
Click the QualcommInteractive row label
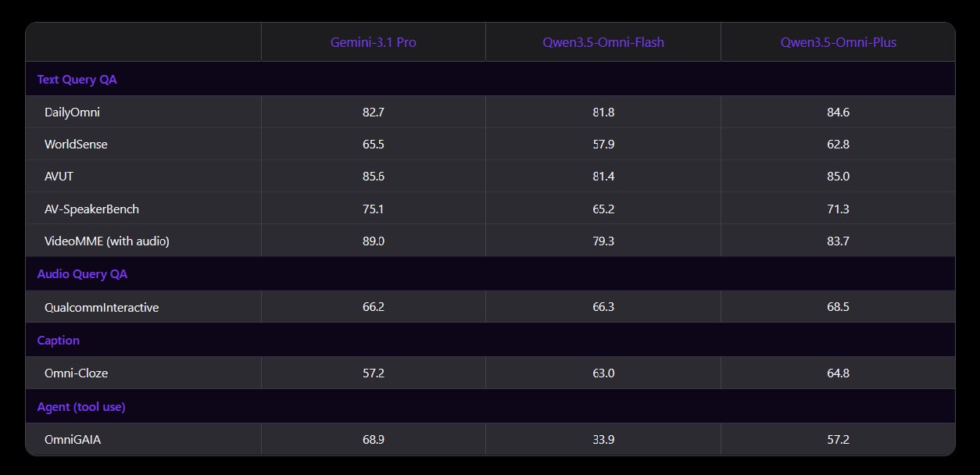102,307
